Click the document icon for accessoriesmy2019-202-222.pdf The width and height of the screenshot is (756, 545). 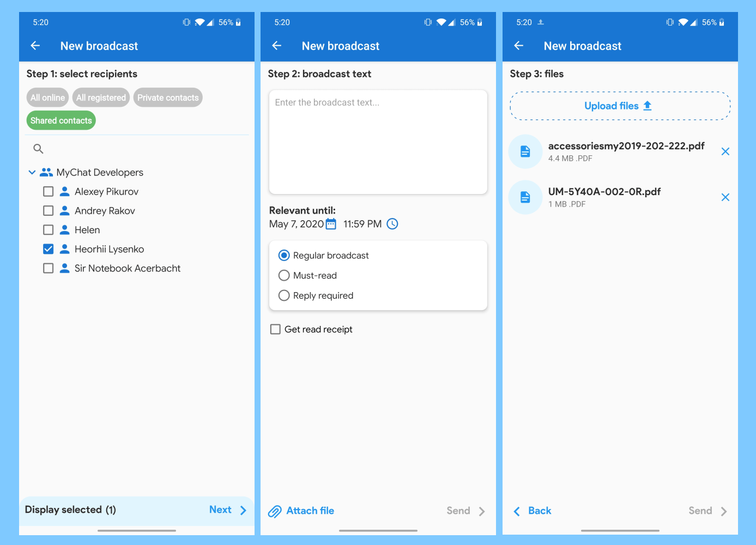click(x=525, y=152)
